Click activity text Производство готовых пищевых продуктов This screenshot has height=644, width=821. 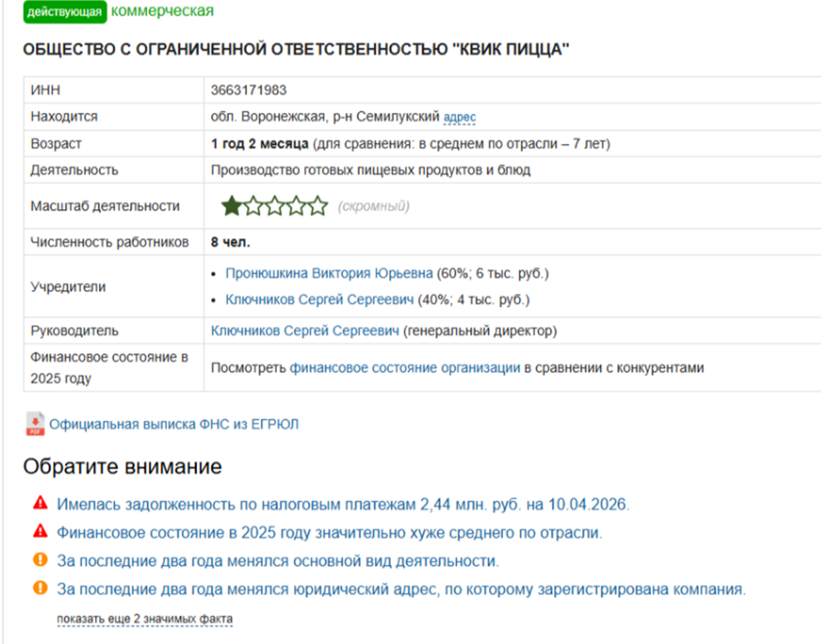point(370,170)
